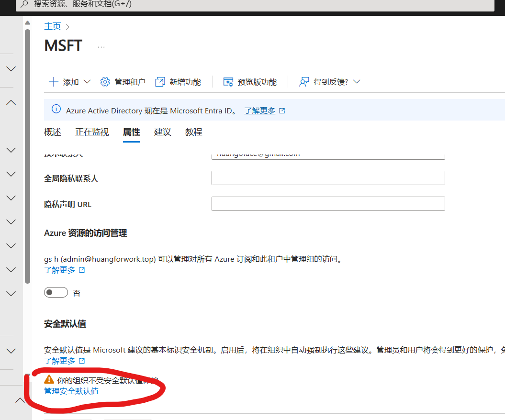Click the admin@huangforwork.top description text
This screenshot has height=420, width=505.
tap(193, 259)
